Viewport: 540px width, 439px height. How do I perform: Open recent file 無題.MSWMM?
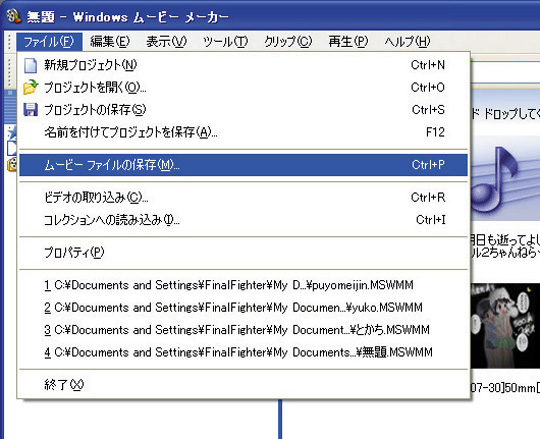click(243, 352)
